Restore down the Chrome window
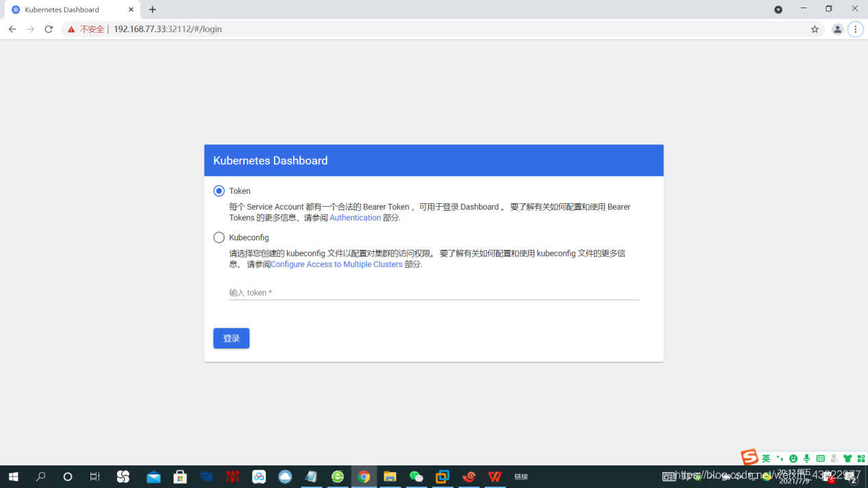Screen dimensions: 868x488 [x=829, y=9]
